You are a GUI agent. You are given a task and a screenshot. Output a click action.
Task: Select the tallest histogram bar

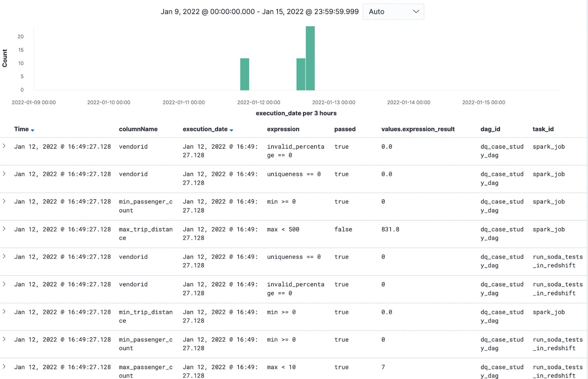310,58
